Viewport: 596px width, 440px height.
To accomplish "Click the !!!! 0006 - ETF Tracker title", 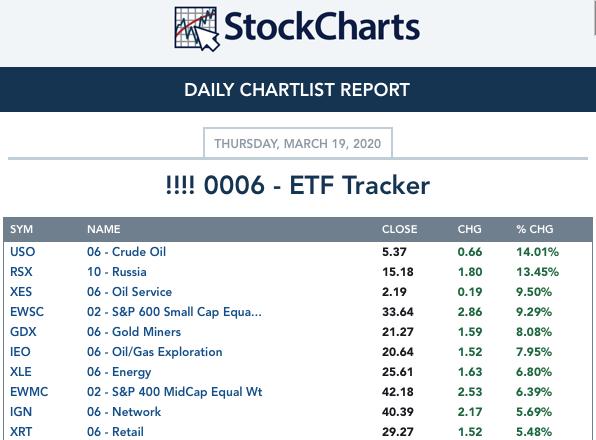I will tap(298, 185).
